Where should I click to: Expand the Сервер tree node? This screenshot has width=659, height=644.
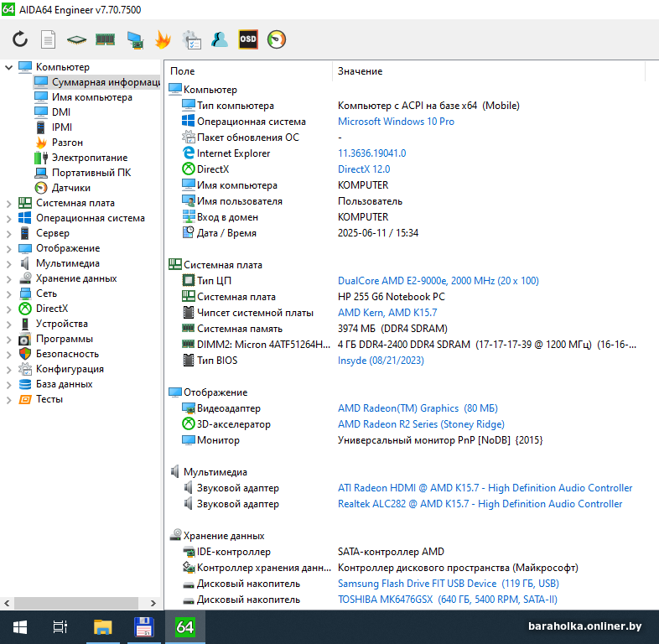pos(8,233)
